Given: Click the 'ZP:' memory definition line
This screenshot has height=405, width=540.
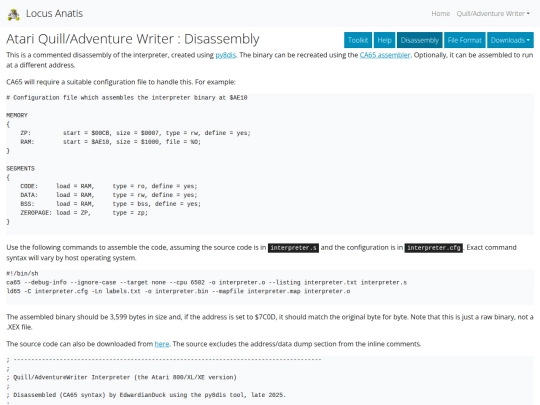Looking at the screenshot, I should 135,133.
